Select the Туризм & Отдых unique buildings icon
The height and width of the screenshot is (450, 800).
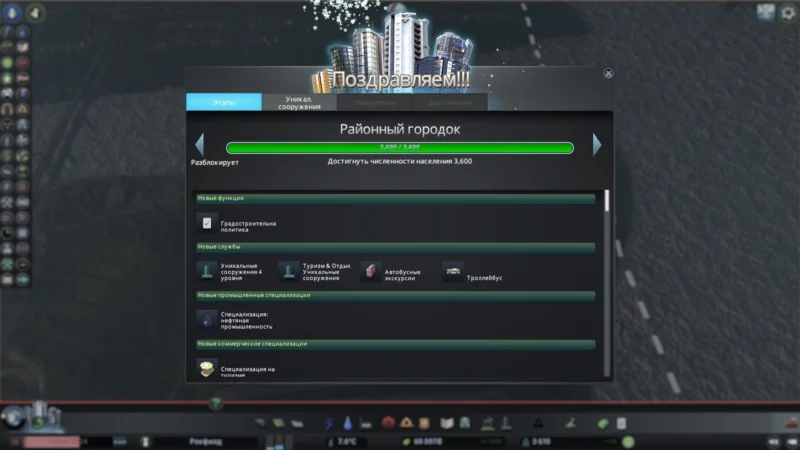pyautogui.click(x=289, y=271)
